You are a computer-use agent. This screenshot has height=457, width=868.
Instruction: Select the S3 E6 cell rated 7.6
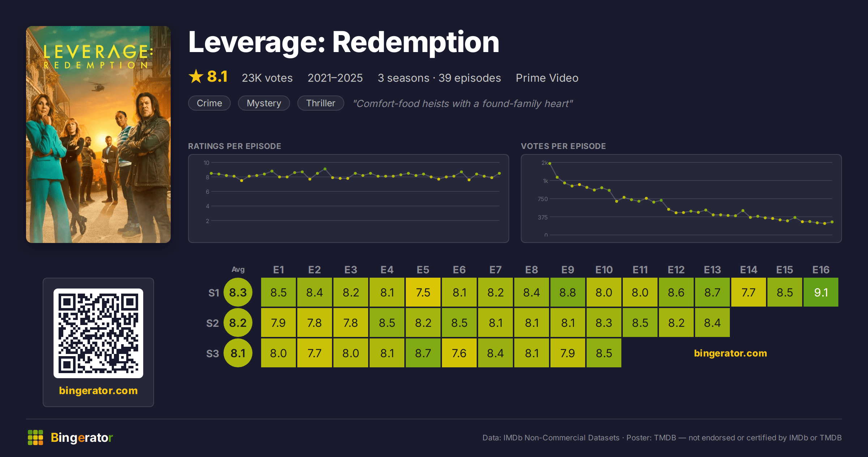(x=459, y=353)
